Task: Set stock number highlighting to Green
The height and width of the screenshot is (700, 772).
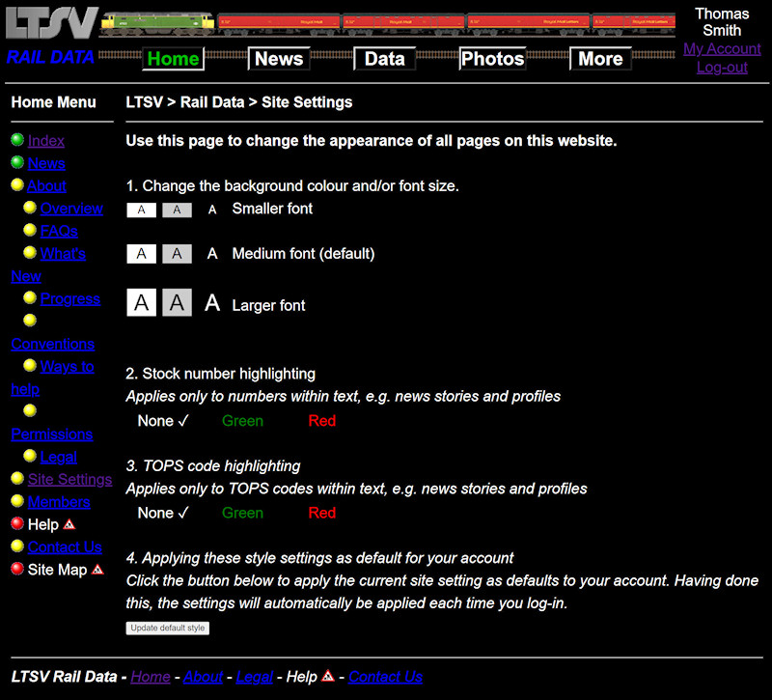Action: click(x=242, y=420)
